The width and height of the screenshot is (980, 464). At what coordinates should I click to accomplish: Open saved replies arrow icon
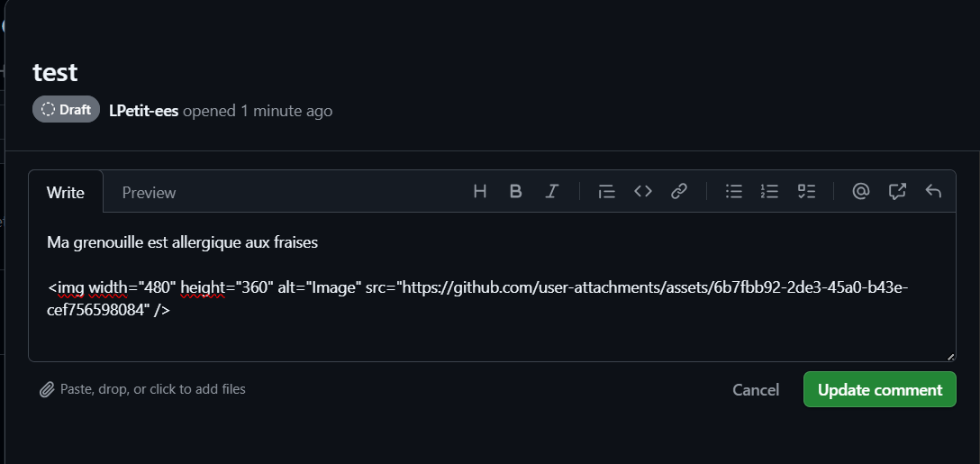933,191
